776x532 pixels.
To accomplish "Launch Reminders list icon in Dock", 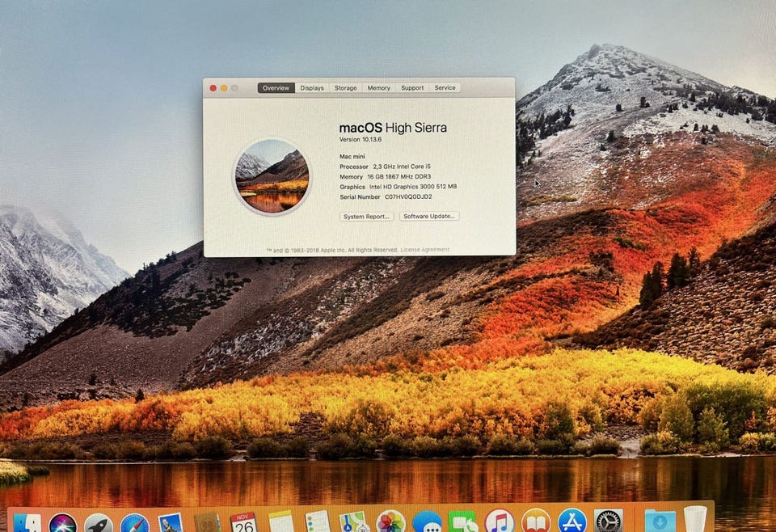I will click(x=317, y=522).
